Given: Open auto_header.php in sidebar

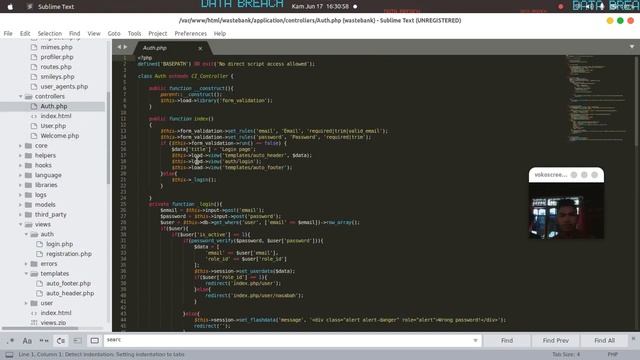Looking at the screenshot, I should pyautogui.click(x=70, y=293).
